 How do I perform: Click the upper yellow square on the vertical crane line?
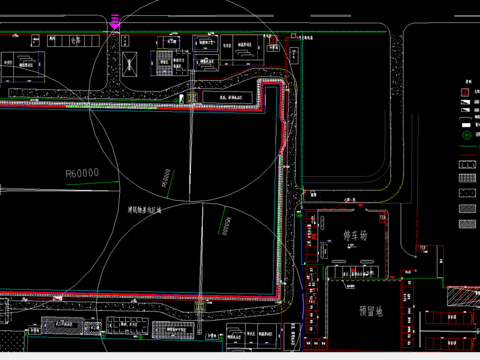[x=192, y=98]
